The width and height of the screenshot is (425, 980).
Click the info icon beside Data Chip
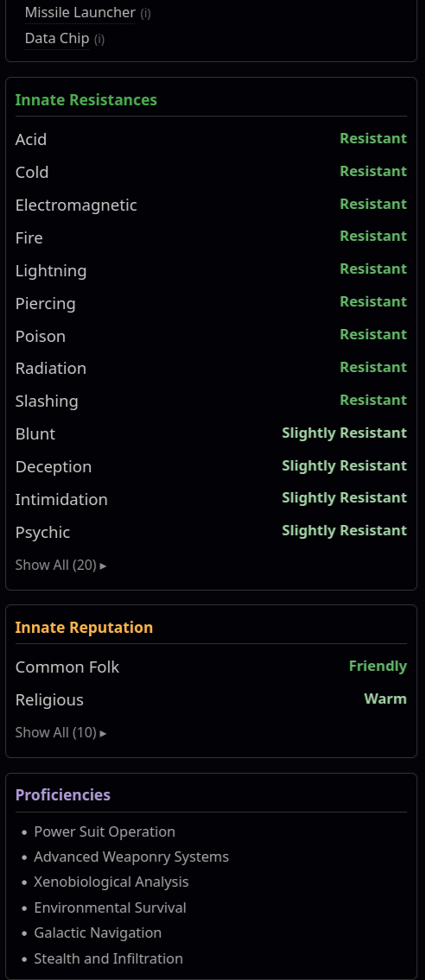tap(99, 40)
